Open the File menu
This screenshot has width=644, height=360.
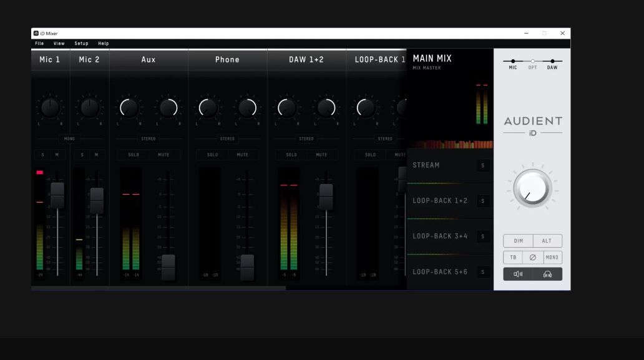click(x=39, y=44)
